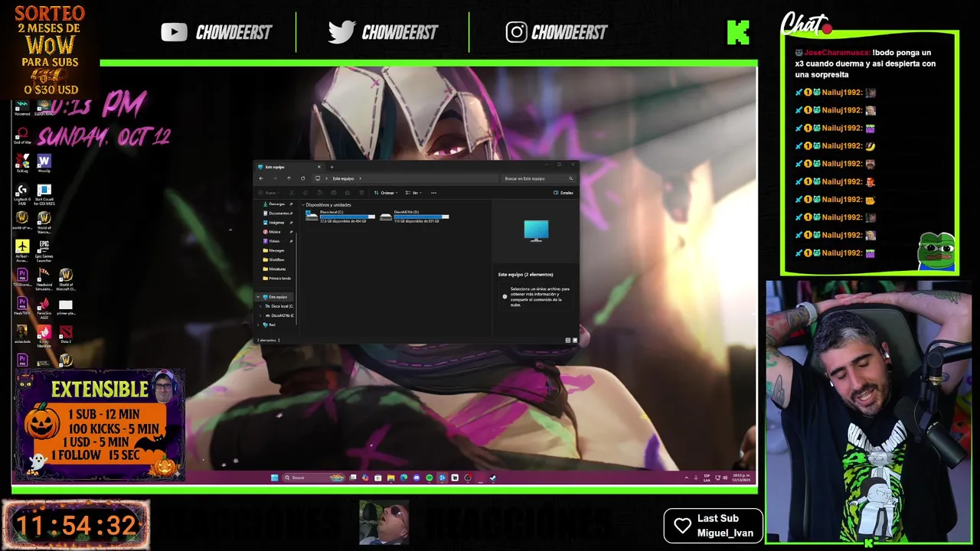Open the Epic Games Launcher shortcut
Image resolution: width=980 pixels, height=551 pixels.
[x=44, y=250]
